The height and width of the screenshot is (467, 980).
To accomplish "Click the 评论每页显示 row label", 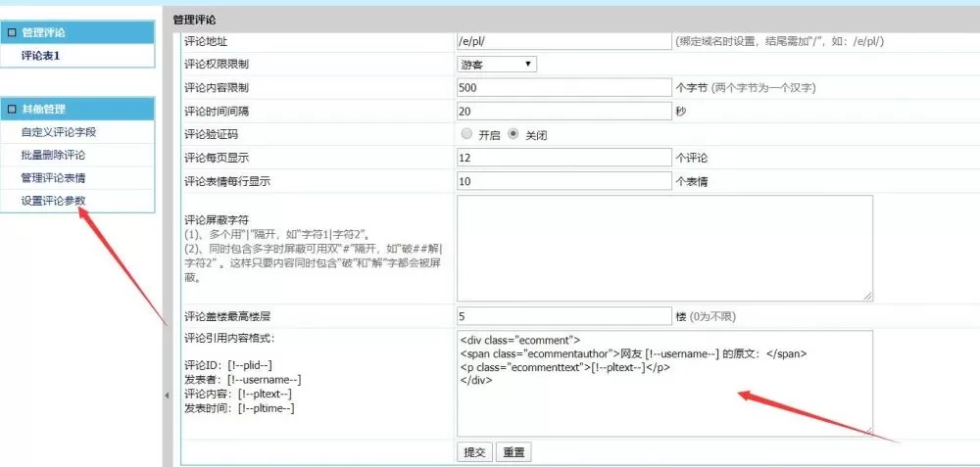I will (x=217, y=158).
